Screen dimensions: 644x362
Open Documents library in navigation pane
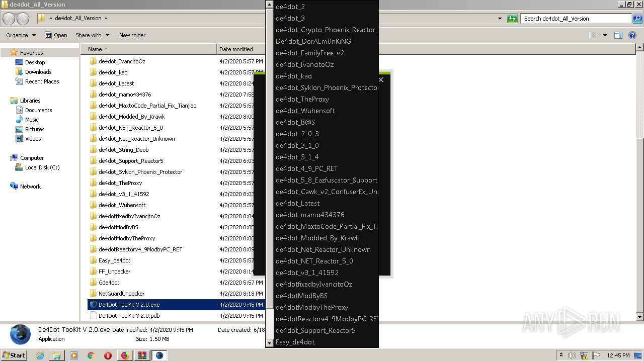(x=38, y=110)
